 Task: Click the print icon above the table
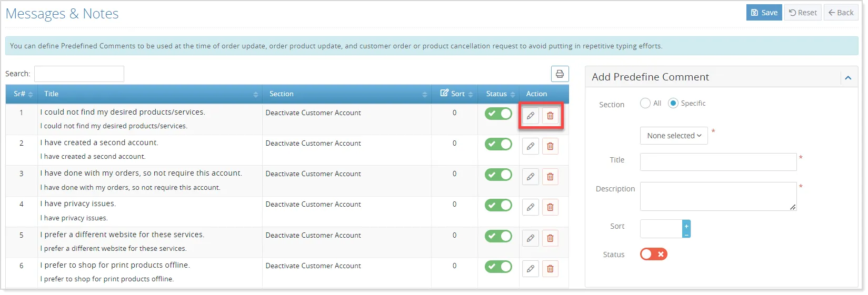tap(560, 74)
